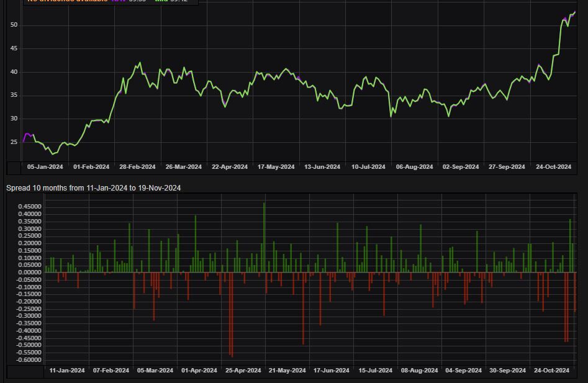This screenshot has height=383, width=588.
Task: Select the 02-Sep-2024 date label
Action: pyautogui.click(x=461, y=167)
